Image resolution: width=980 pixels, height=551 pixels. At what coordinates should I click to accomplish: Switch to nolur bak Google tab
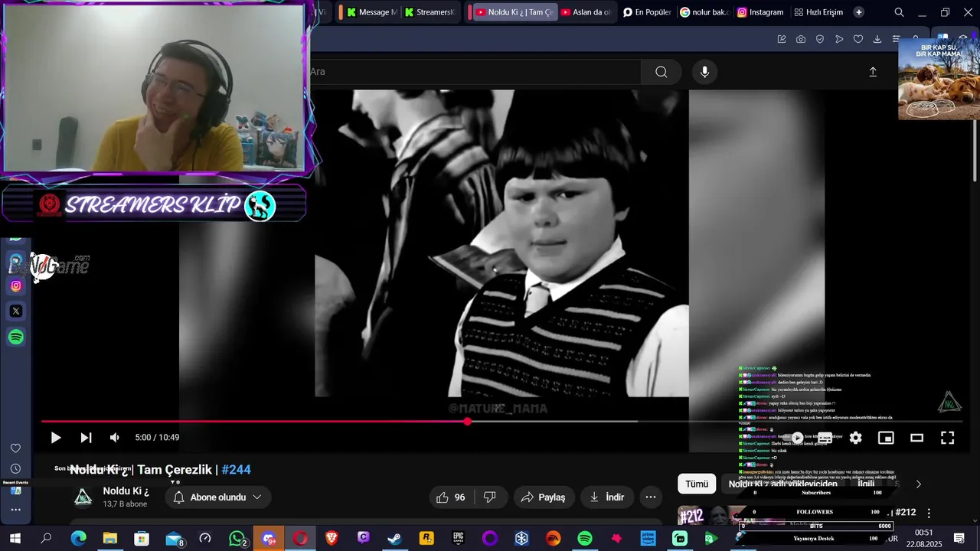pyautogui.click(x=704, y=12)
